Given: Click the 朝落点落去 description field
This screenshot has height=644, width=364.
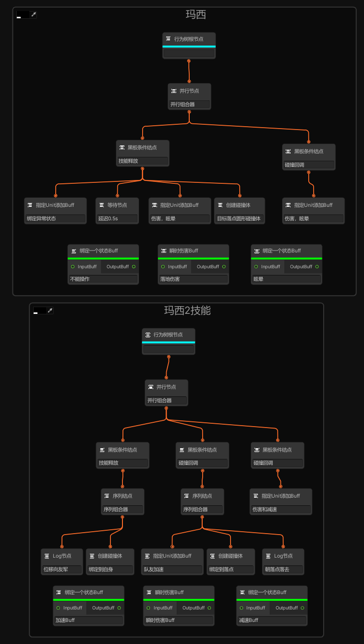Looking at the screenshot, I should click(x=283, y=570).
